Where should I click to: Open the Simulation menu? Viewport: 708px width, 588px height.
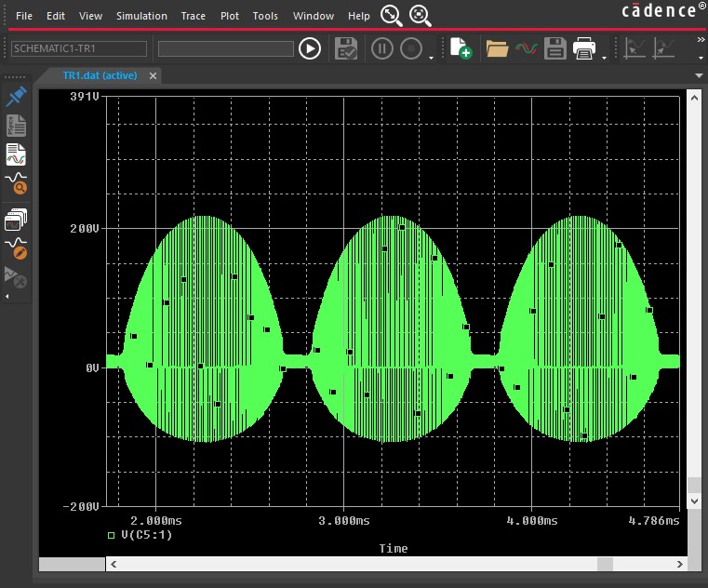141,16
